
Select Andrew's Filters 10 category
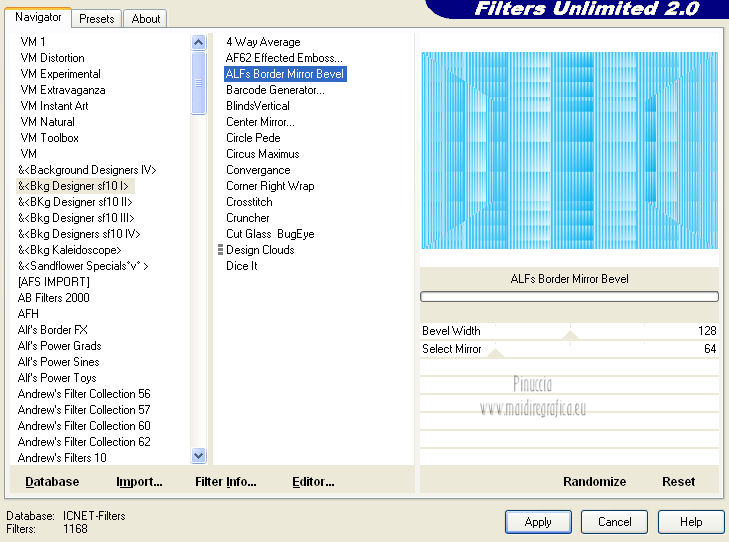point(62,458)
